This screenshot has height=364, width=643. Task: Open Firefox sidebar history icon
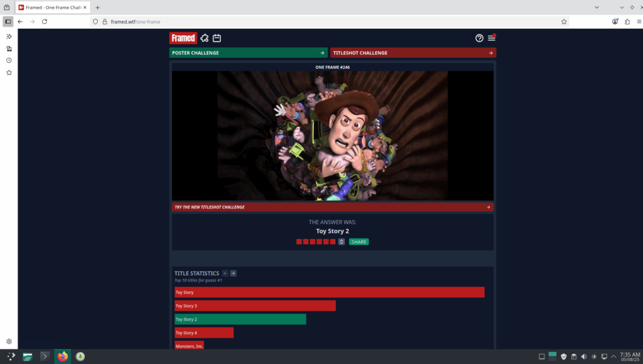(9, 60)
